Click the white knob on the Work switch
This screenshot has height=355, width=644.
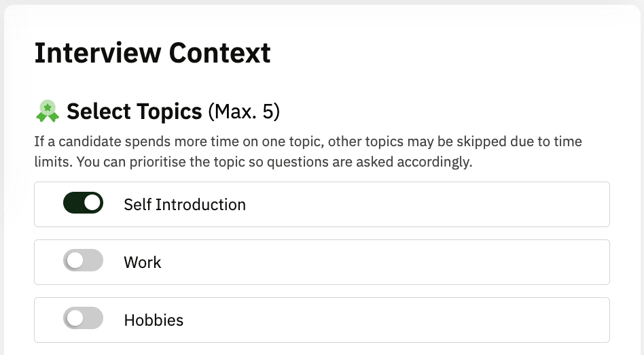(x=74, y=261)
